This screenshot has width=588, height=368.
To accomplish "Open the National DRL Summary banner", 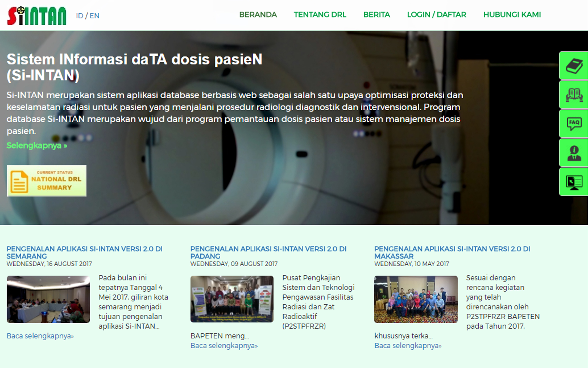I will 46,181.
